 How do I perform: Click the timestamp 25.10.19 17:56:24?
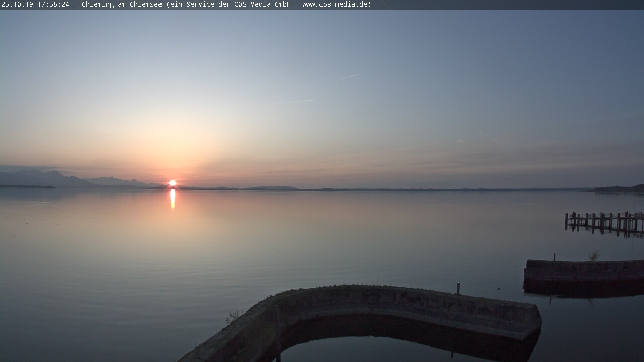(35, 5)
